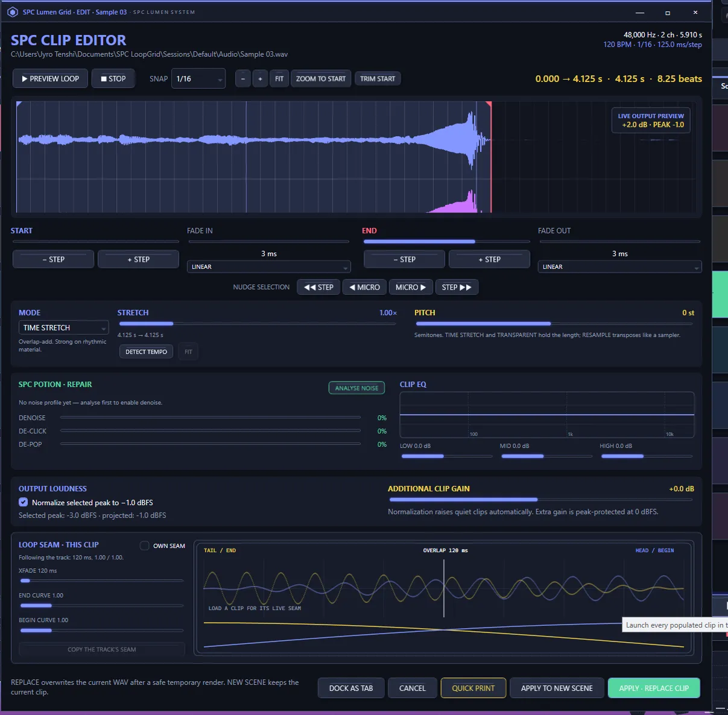Adjust the Mid 0.0 dB EQ slider
This screenshot has height=715, width=728.
[x=546, y=456]
